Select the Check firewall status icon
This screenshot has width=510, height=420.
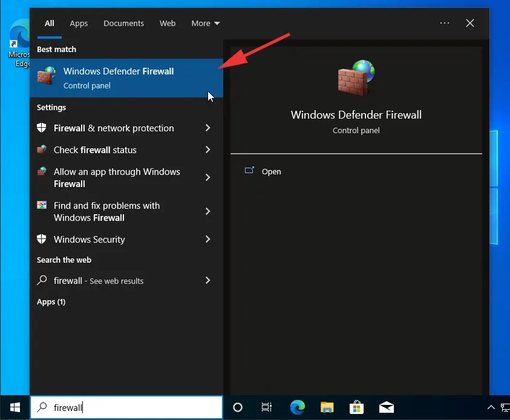[x=42, y=149]
